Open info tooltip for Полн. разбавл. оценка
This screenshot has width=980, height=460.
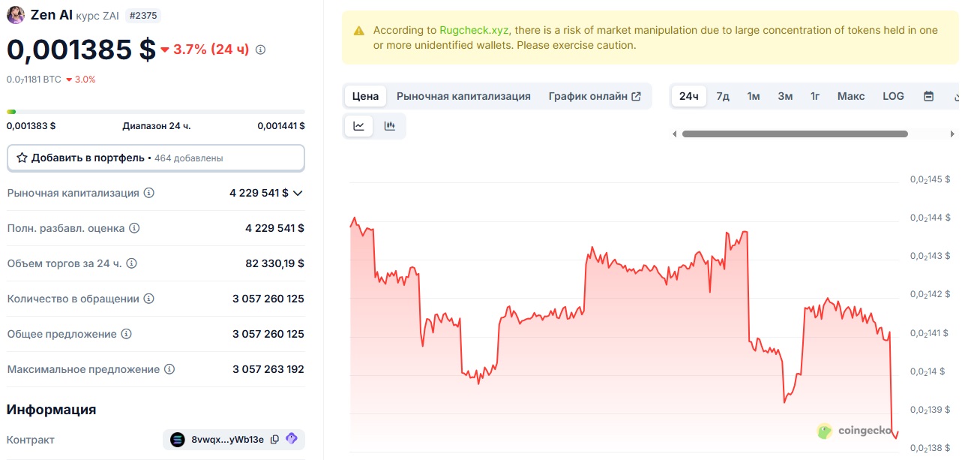point(134,228)
